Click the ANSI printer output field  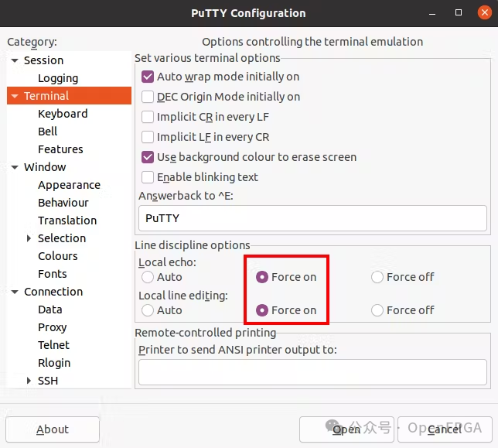coord(312,372)
